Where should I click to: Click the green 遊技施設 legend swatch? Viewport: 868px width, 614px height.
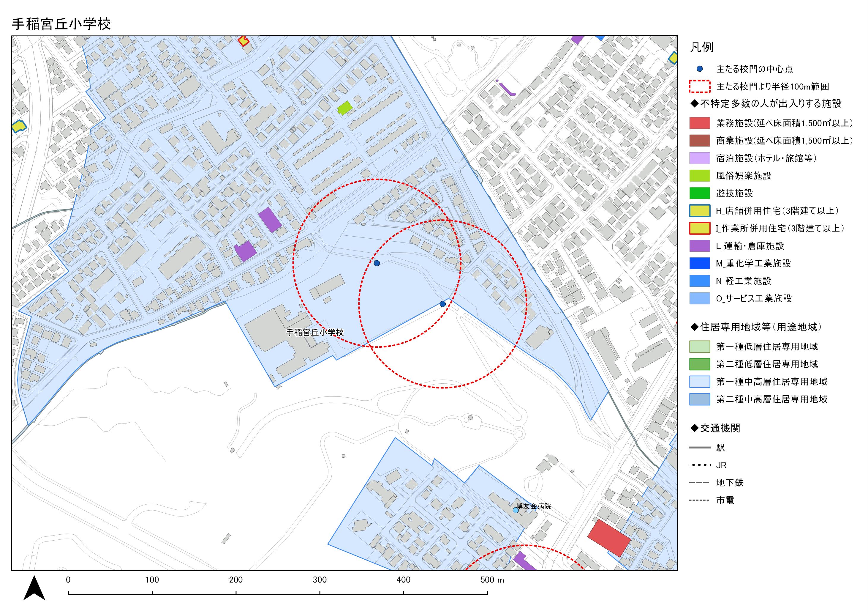point(700,193)
